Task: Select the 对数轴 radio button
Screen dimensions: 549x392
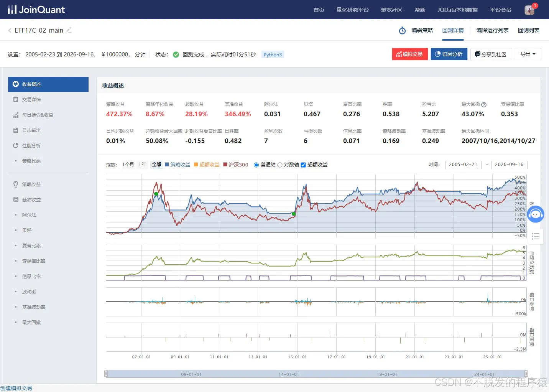Action: click(280, 165)
